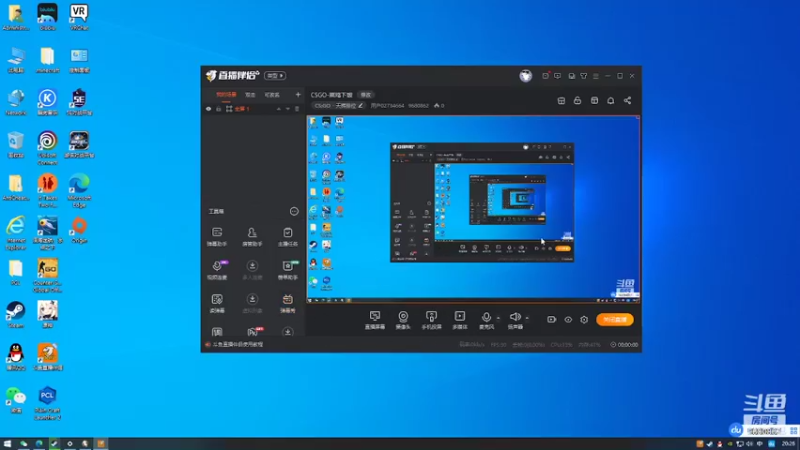Mute the speaker in the bottom toolbar
Viewport: 800px width, 450px height.
pos(515,317)
